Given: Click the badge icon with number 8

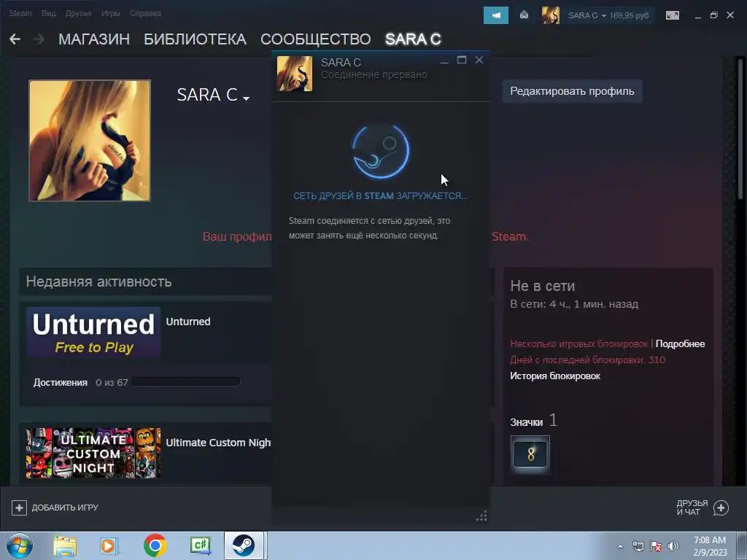Looking at the screenshot, I should [x=530, y=454].
